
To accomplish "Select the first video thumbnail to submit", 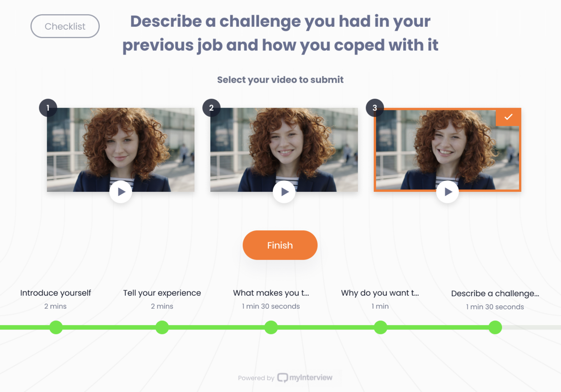I will [x=121, y=150].
